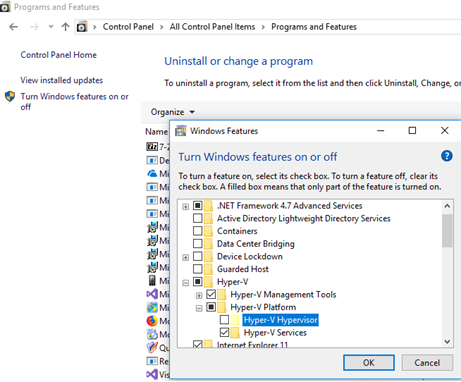The image size is (461, 382).
Task: Enable Guarded Host checkbox
Action: [x=198, y=269]
